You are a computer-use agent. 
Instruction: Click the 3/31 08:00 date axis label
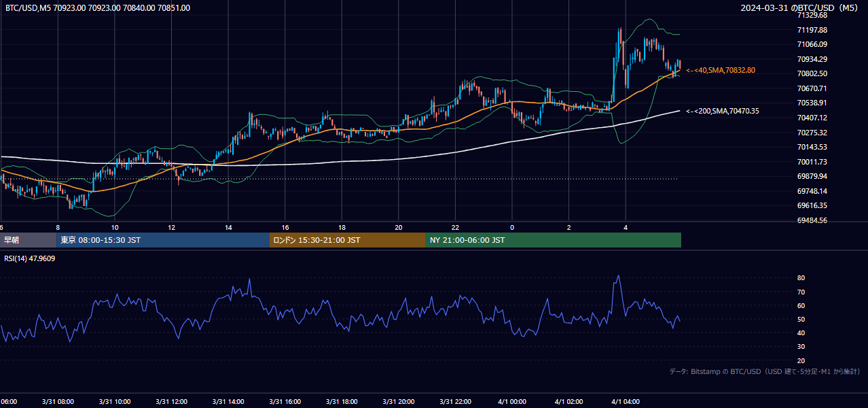point(58,402)
